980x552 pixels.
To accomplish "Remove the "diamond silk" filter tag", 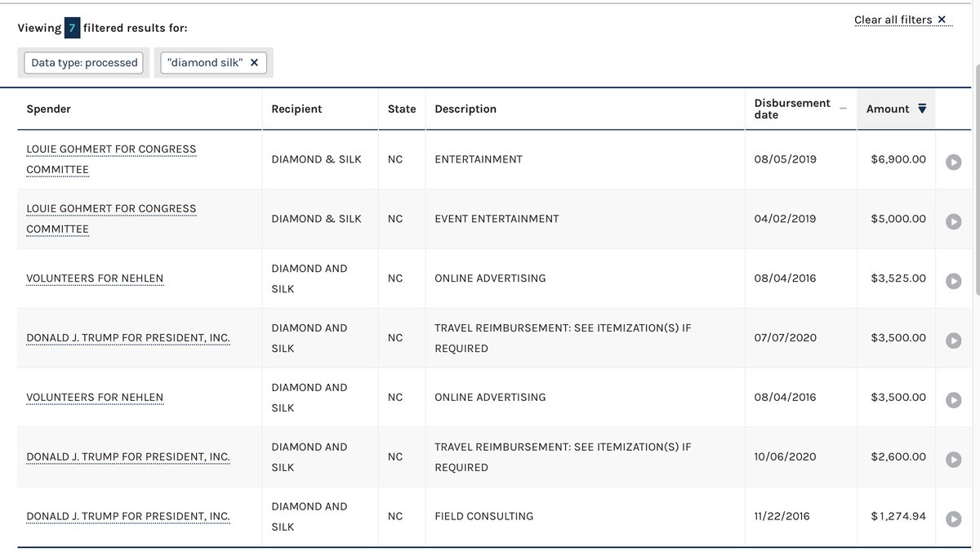I will pyautogui.click(x=254, y=63).
